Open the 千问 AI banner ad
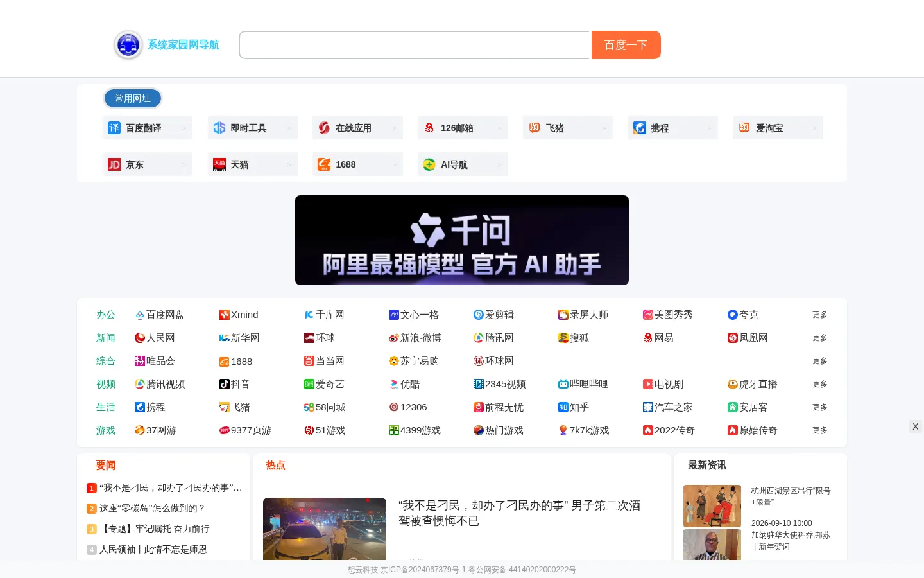Image resolution: width=924 pixels, height=578 pixels. pos(462,240)
